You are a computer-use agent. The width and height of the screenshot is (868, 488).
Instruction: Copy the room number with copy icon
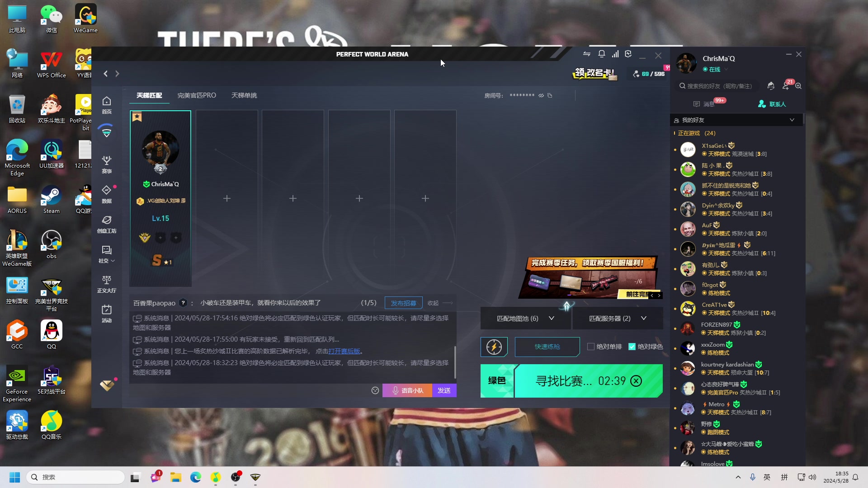pyautogui.click(x=550, y=95)
